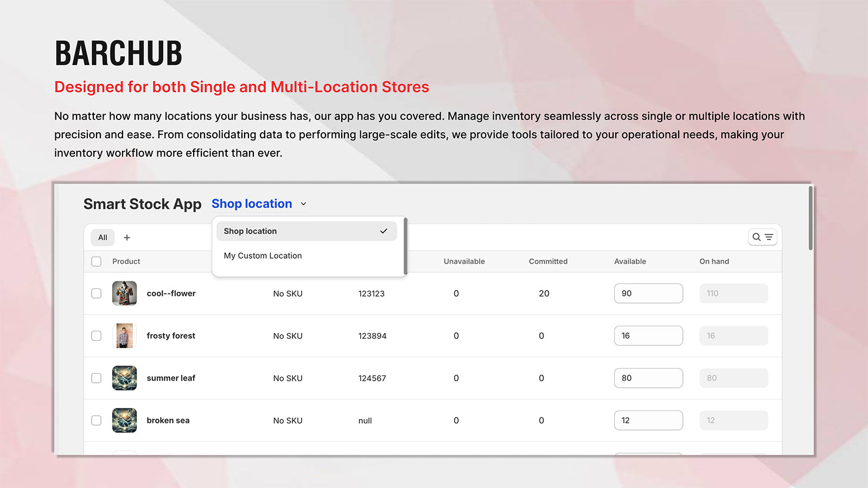Image resolution: width=868 pixels, height=488 pixels.
Task: Open the frosty forest product thumbnail
Action: click(x=125, y=335)
